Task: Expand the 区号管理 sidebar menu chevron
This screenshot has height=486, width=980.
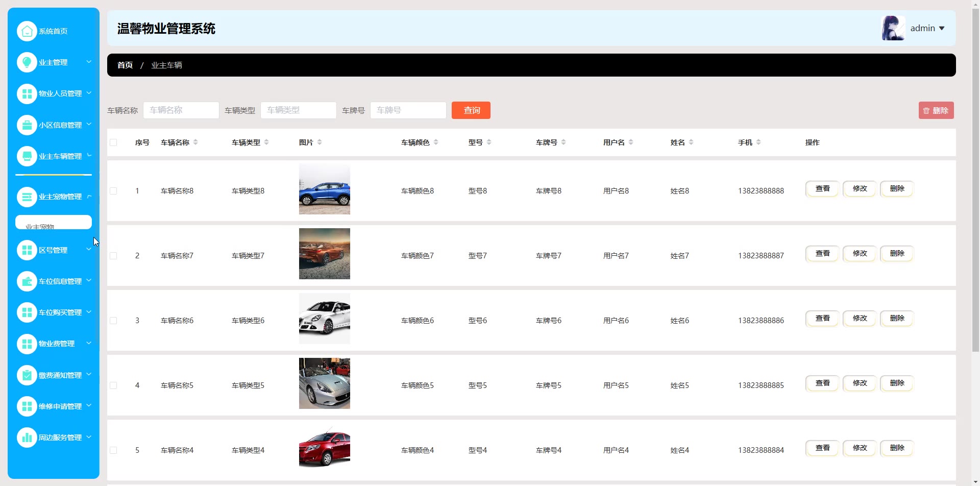Action: click(x=89, y=250)
